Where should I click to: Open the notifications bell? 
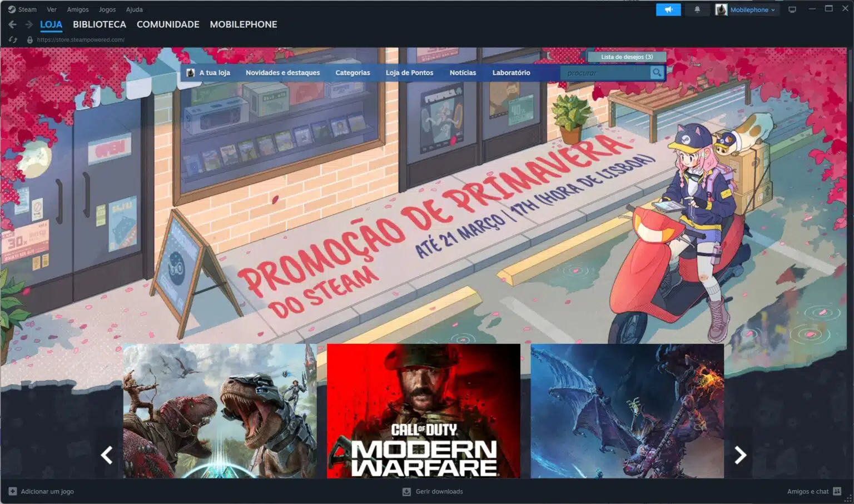click(x=697, y=9)
